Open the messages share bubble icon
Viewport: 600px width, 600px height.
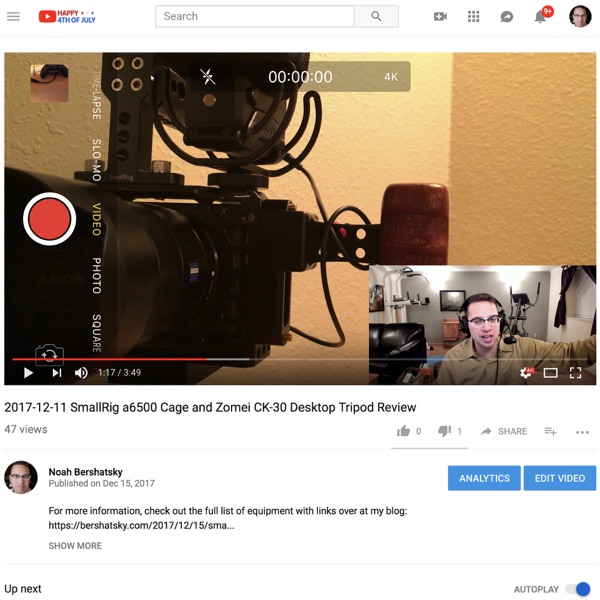click(507, 16)
